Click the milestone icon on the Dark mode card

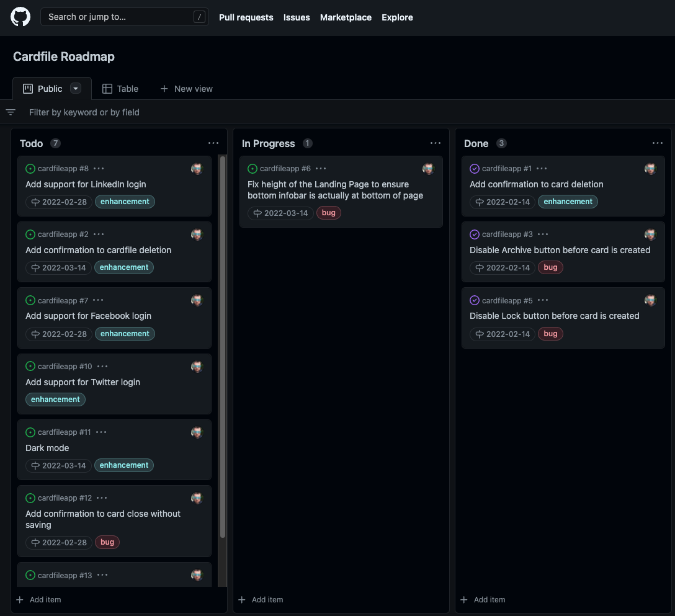36,465
